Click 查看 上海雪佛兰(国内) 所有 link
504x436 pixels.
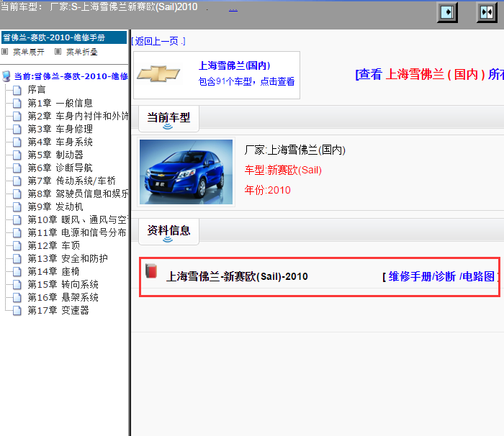[429, 74]
